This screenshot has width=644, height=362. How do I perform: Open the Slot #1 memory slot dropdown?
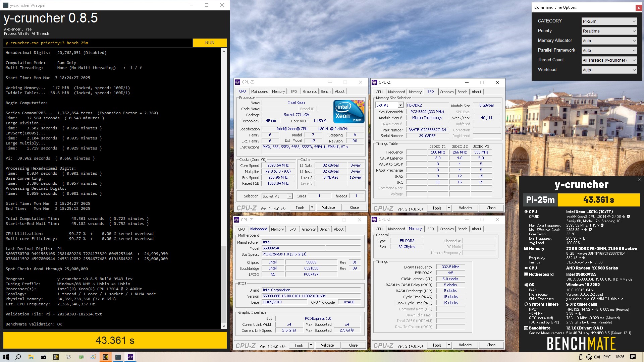coord(389,105)
